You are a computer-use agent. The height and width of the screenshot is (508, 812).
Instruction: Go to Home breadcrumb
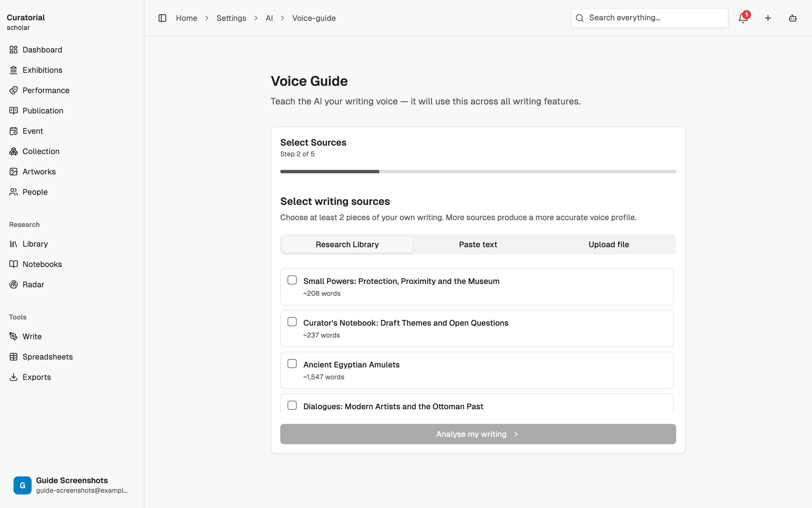pyautogui.click(x=187, y=18)
